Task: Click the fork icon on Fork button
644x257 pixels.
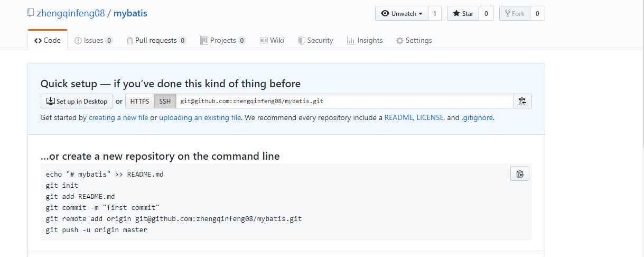Action: (x=507, y=14)
